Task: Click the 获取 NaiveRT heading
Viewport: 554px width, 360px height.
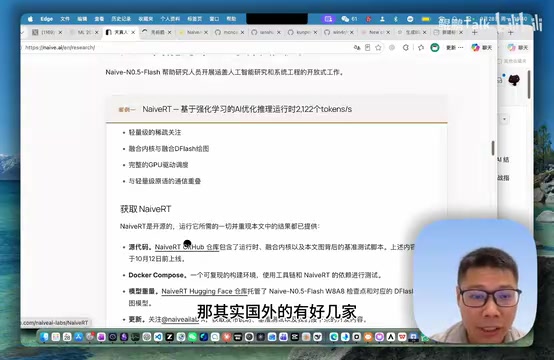Action: (146, 209)
